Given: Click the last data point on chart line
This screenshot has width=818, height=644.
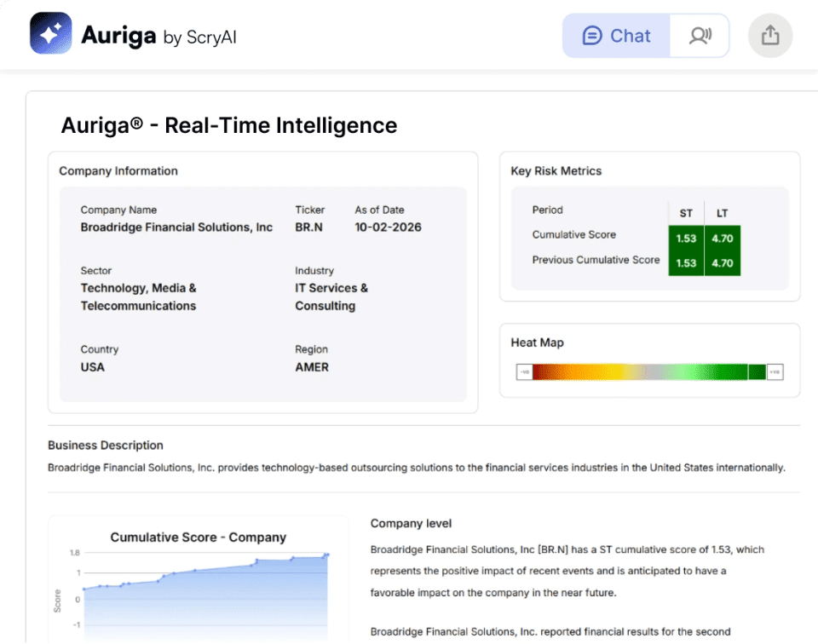Looking at the screenshot, I should (327, 555).
